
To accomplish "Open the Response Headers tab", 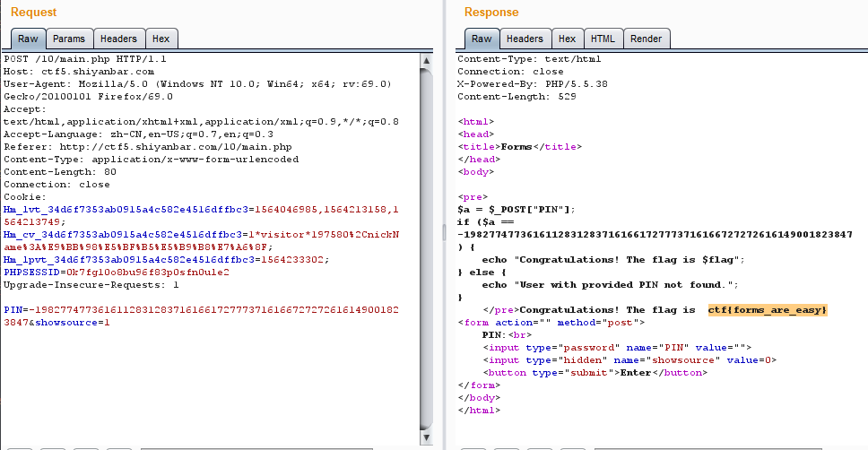I will (x=525, y=39).
